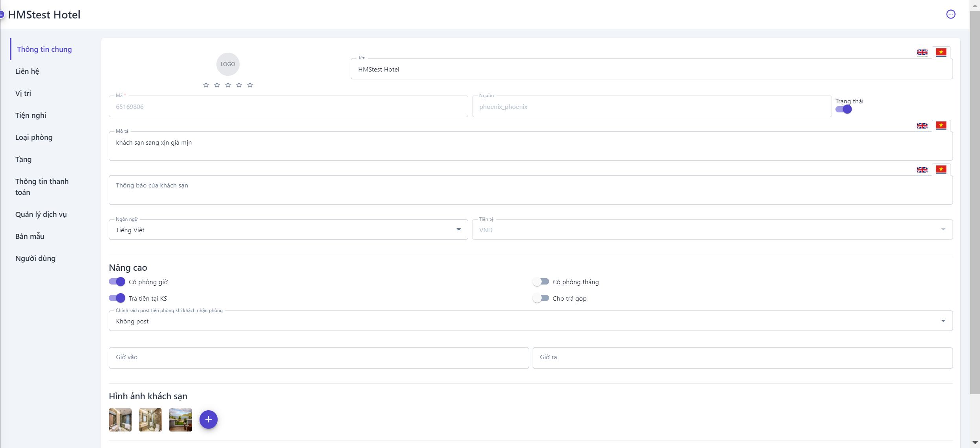Select English flag for hotel name field
The width and height of the screenshot is (980, 448).
pos(922,53)
